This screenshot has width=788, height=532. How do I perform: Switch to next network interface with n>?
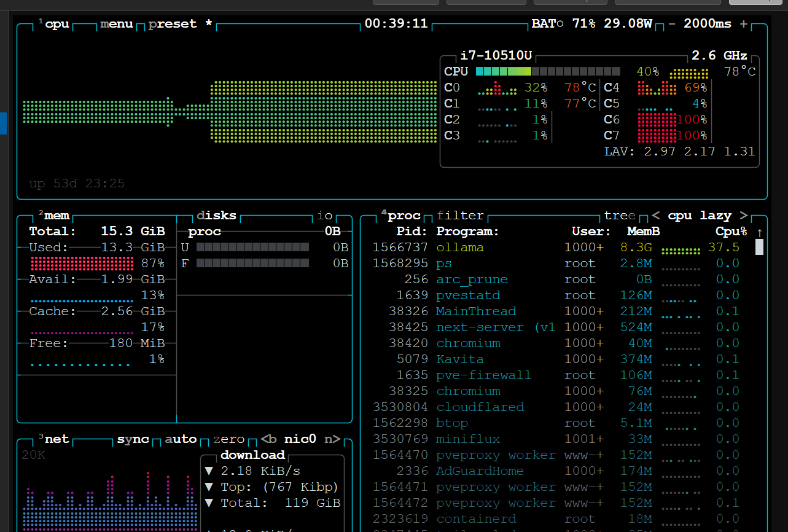[332, 439]
